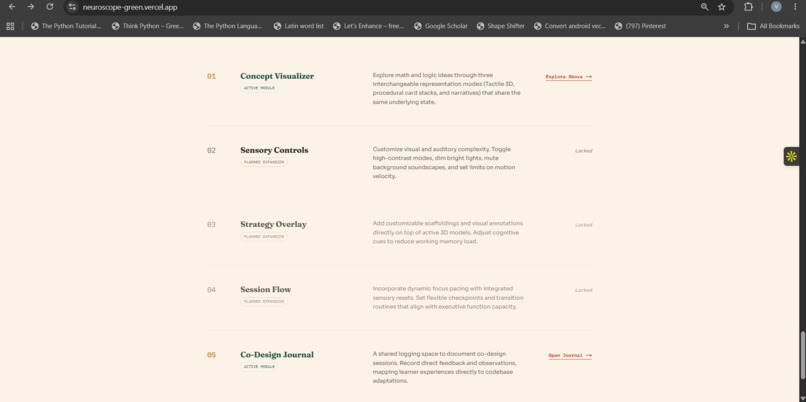The height and width of the screenshot is (402, 806).
Task: Click the Co-Design Journal heading
Action: (x=277, y=355)
